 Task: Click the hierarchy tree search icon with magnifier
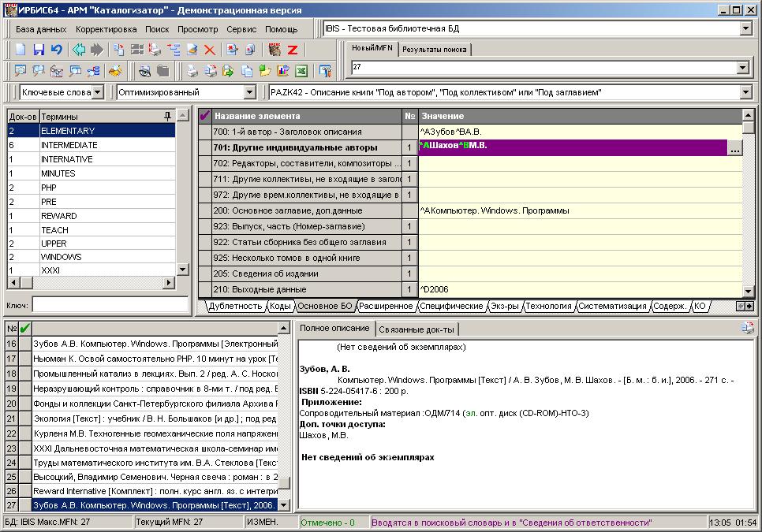94,71
